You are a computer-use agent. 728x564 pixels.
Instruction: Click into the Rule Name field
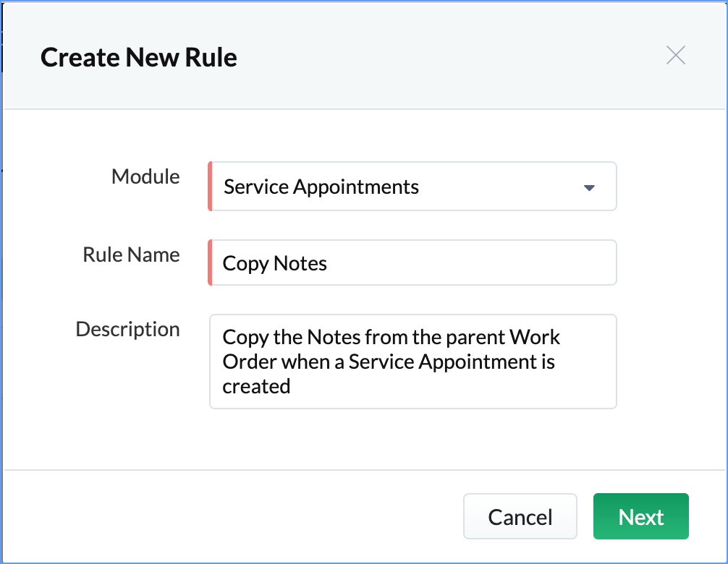coord(412,262)
